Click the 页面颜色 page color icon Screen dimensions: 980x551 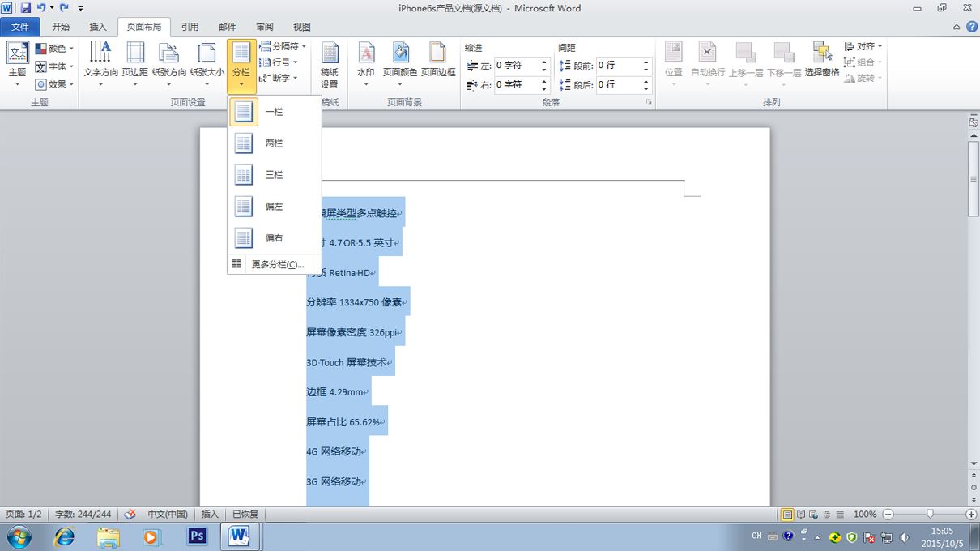(x=400, y=53)
